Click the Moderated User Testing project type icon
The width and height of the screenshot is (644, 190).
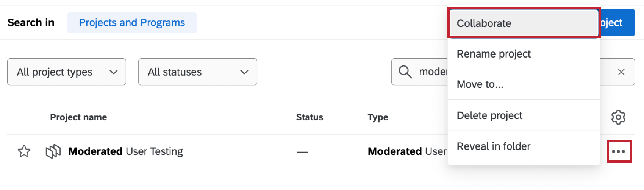(x=53, y=151)
